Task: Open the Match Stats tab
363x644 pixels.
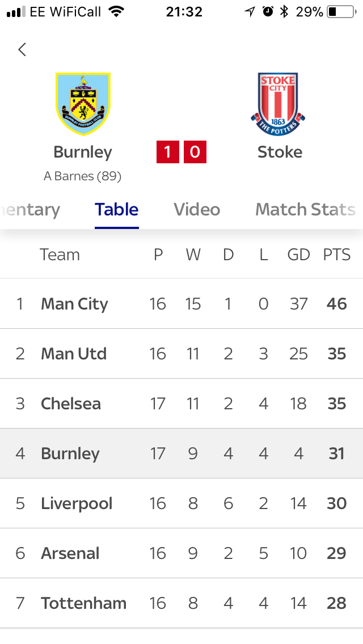Action: tap(306, 209)
